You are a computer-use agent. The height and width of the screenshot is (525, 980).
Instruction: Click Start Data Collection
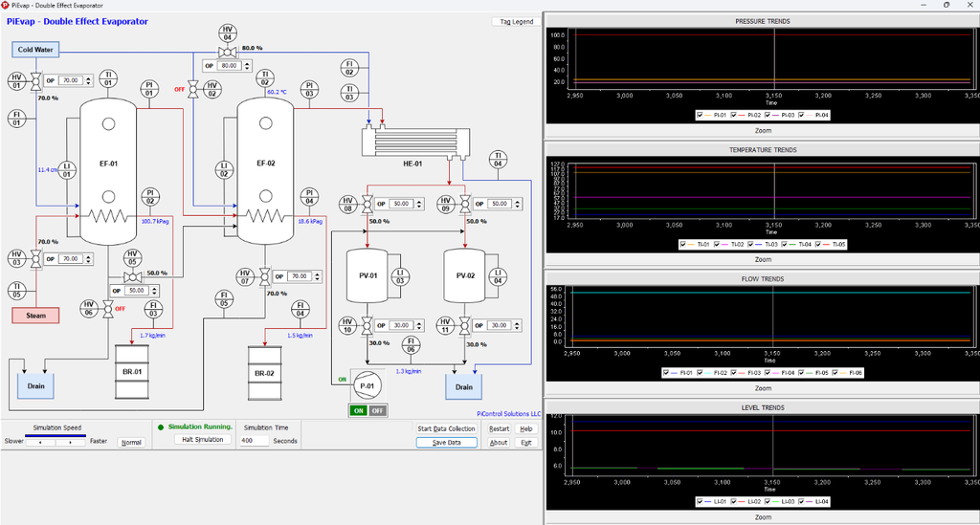point(446,428)
